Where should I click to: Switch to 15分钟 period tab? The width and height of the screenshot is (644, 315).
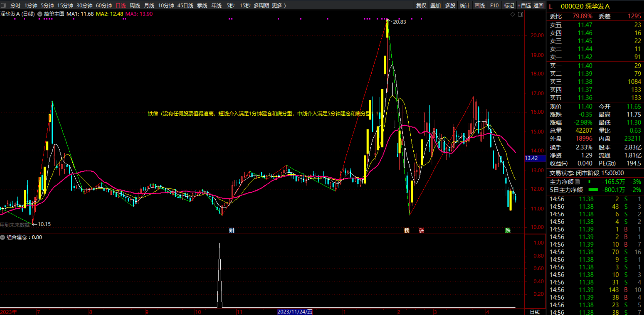[x=65, y=5]
